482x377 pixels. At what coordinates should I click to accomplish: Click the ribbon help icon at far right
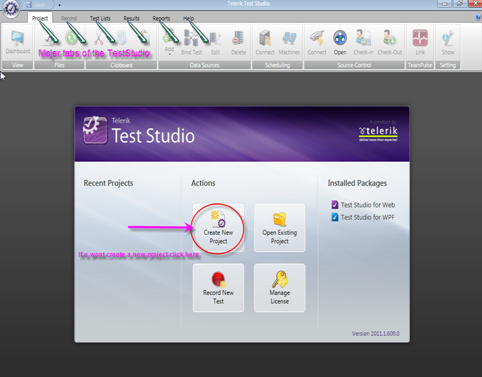(478, 18)
